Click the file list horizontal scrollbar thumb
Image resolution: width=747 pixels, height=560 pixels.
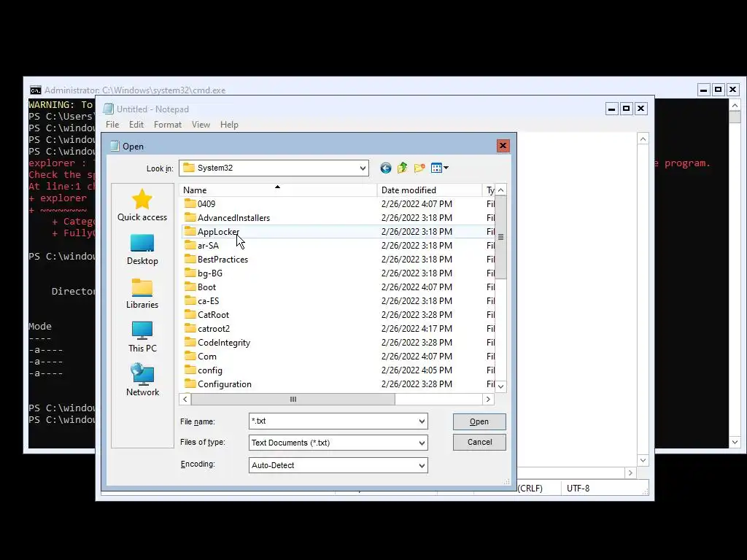[293, 399]
